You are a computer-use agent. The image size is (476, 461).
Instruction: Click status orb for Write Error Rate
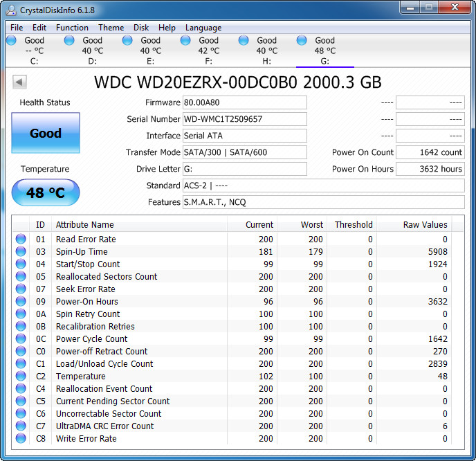[21, 438]
